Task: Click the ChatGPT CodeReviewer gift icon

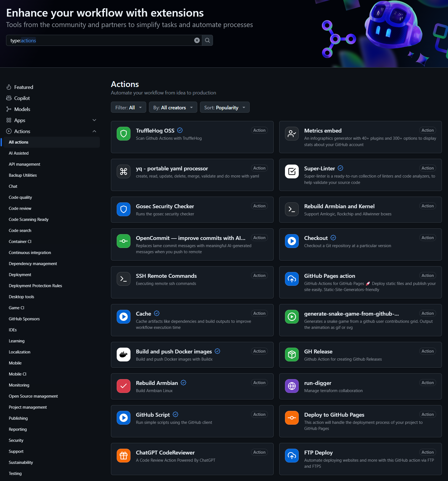Action: tap(124, 456)
